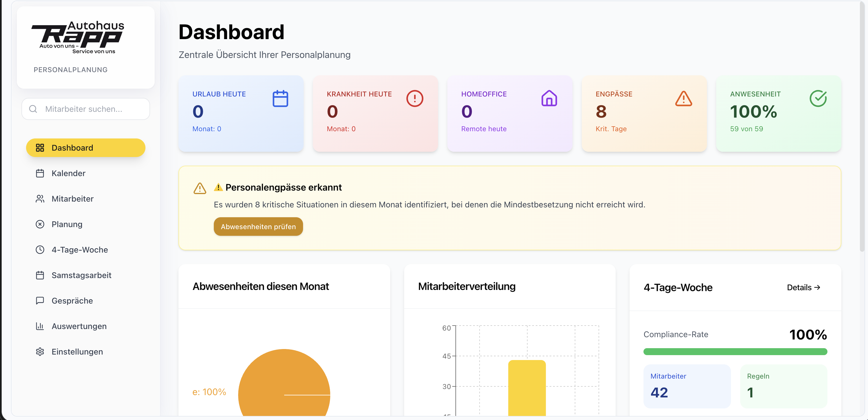868x420 pixels.
Task: Click the green Compliance-Rate progress bar
Action: pyautogui.click(x=735, y=352)
